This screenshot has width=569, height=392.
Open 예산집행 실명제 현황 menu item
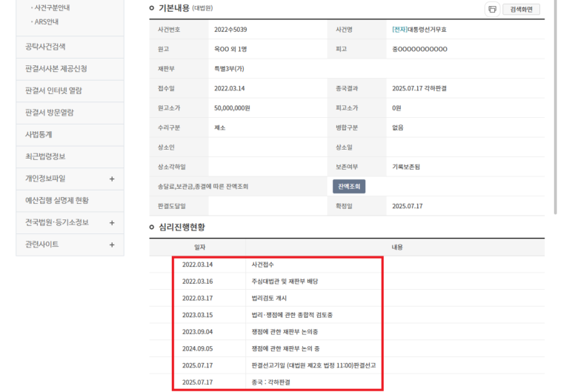[x=56, y=200]
